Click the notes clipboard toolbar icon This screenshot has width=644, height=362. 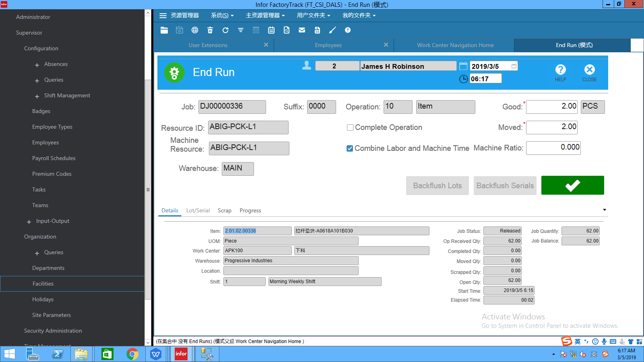(271, 30)
